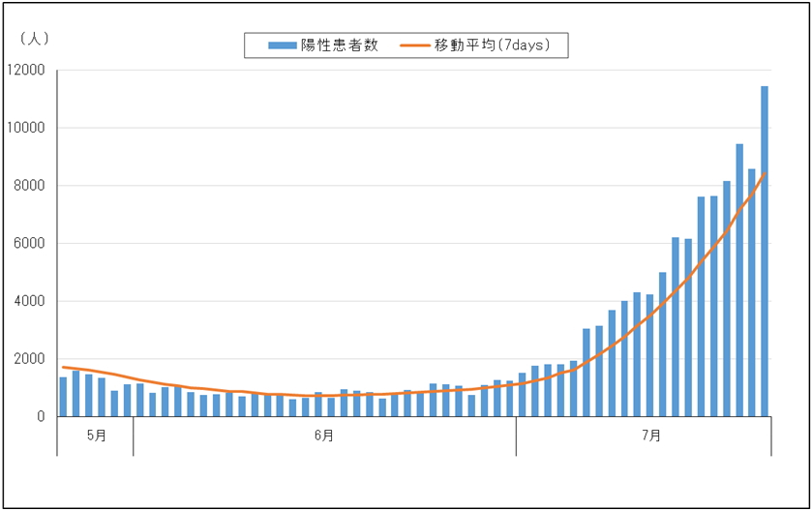Click the 陽性患者数 legend label
This screenshot has width=812, height=511.
340,45
